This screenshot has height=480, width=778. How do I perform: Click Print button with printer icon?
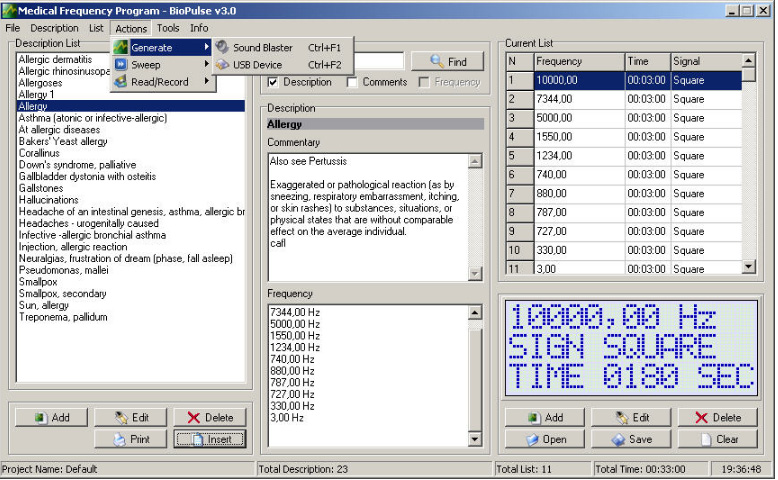click(x=132, y=439)
